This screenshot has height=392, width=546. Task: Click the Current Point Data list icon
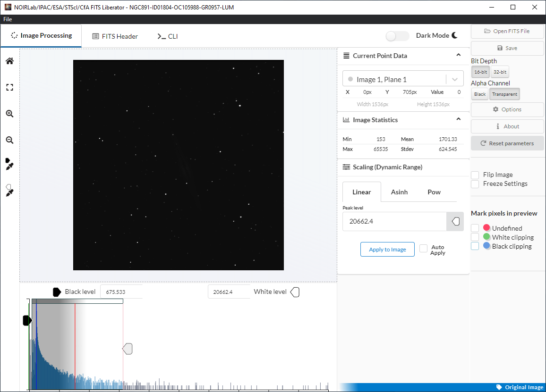347,56
